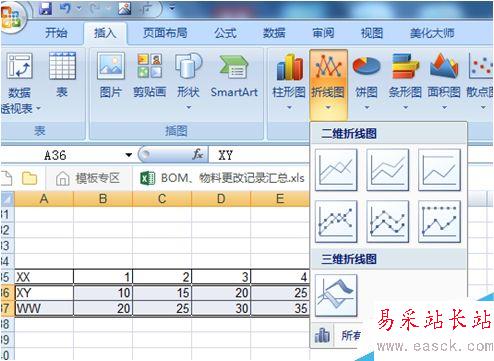Switch to the 开始 tab
This screenshot has height=361, width=494.
point(56,33)
